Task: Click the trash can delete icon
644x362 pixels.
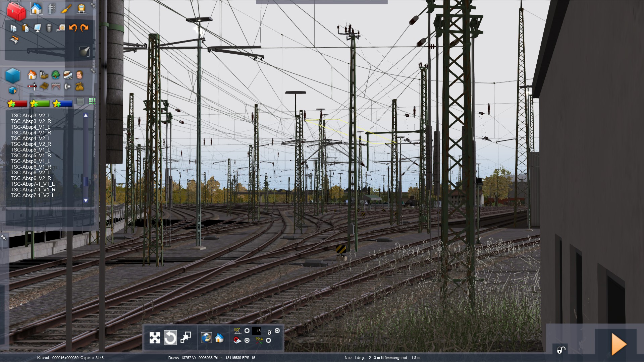Action: click(49, 28)
